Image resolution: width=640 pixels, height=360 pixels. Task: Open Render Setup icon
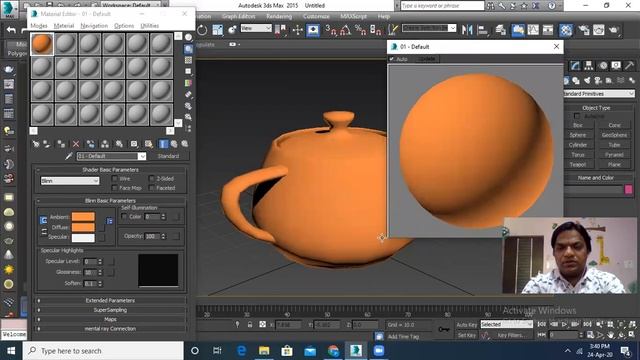pos(584,30)
